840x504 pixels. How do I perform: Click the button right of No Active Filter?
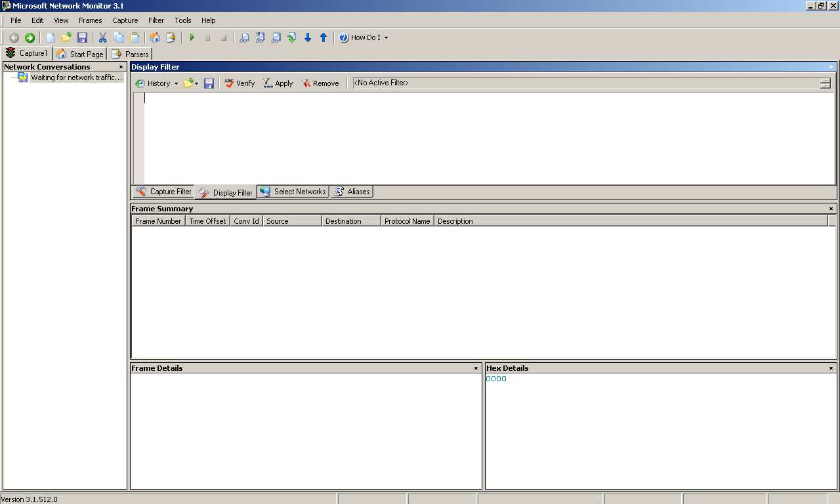825,83
